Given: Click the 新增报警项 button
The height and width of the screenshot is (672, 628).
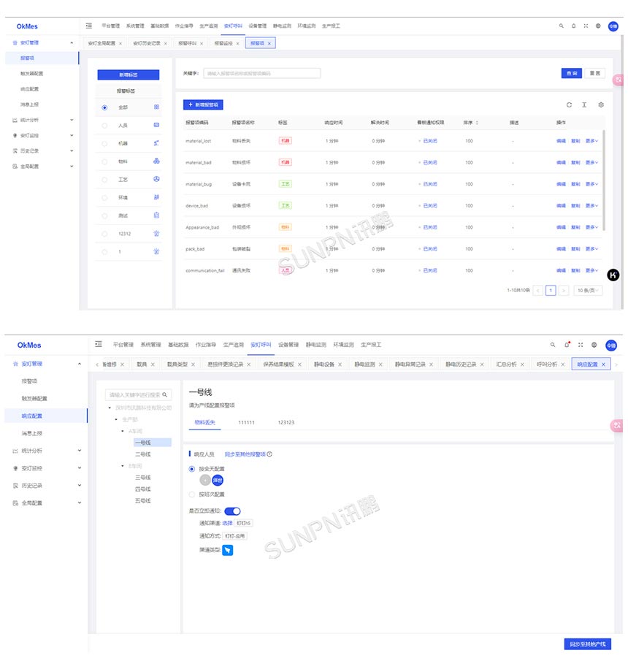Looking at the screenshot, I should pos(202,105).
